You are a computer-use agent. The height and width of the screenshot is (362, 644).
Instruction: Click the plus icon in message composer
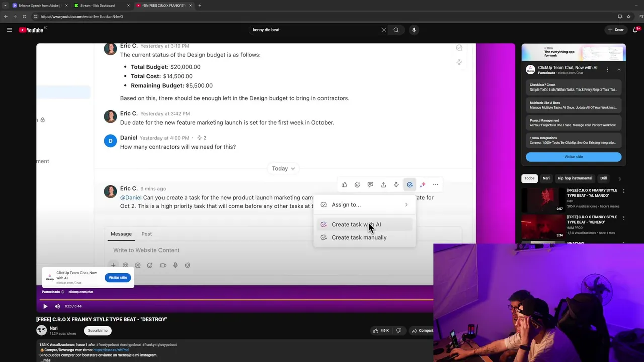click(x=113, y=265)
